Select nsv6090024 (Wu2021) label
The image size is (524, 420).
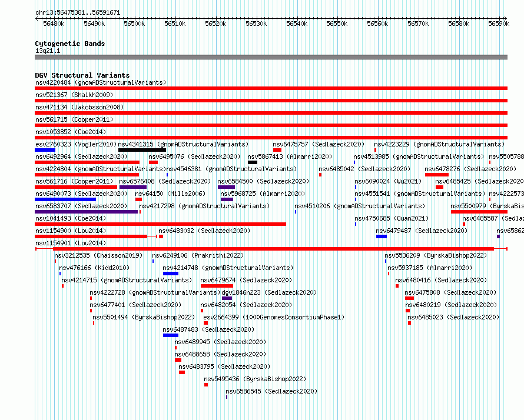pyautogui.click(x=388, y=181)
